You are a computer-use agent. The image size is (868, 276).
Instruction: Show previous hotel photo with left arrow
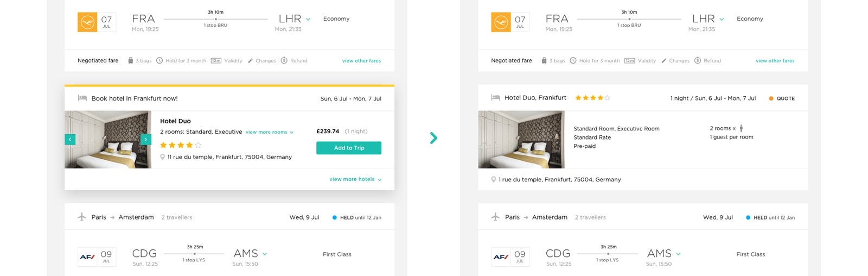tap(70, 140)
